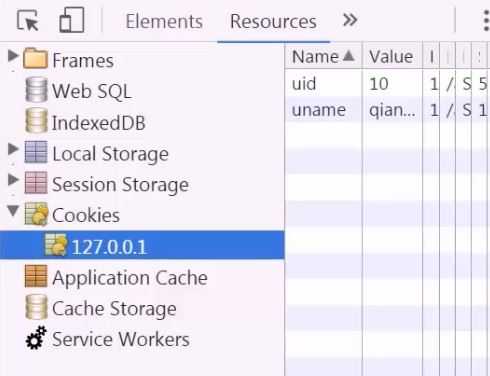The height and width of the screenshot is (376, 490).
Task: Expand the Session Storage arrow
Action: click(x=13, y=180)
